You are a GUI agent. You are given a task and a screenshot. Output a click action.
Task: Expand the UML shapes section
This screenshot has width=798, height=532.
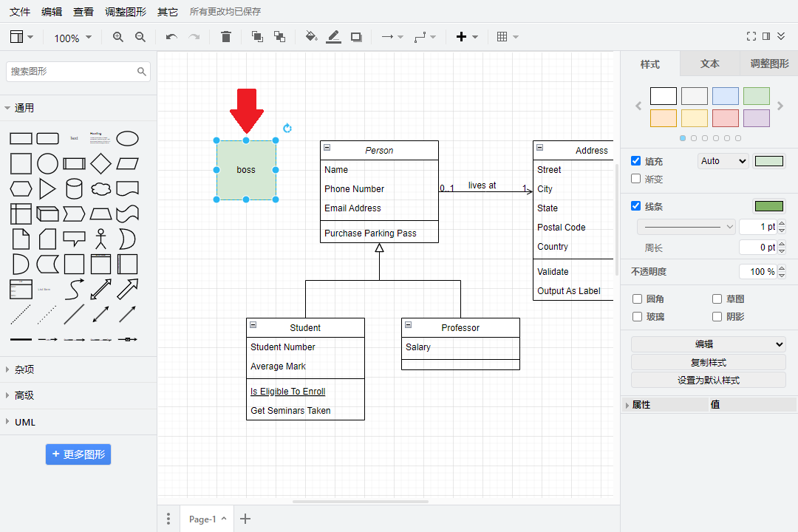pos(25,422)
